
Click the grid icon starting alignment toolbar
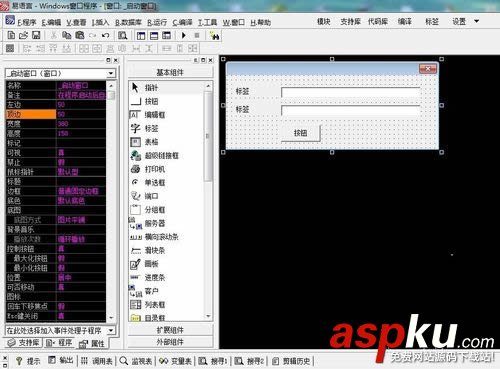[x=10, y=48]
